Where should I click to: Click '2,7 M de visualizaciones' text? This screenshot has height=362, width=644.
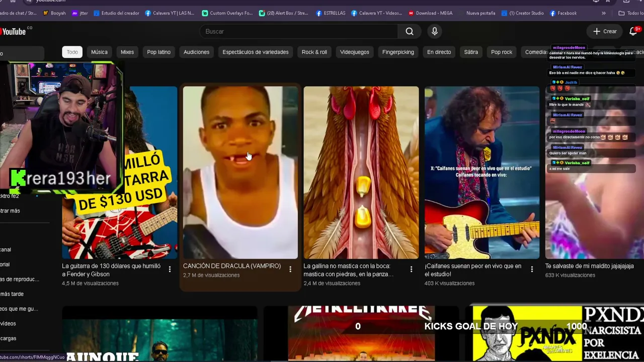pyautogui.click(x=211, y=275)
